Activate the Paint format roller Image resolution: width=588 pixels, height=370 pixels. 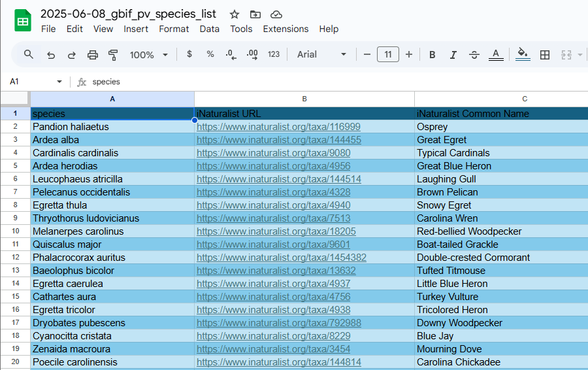(113, 55)
